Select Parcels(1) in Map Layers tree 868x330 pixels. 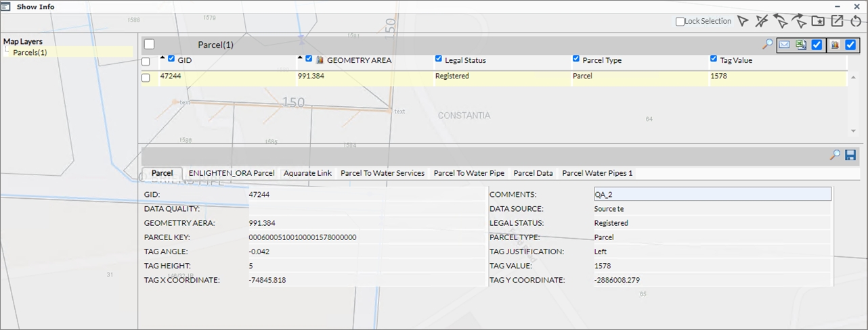coord(30,52)
